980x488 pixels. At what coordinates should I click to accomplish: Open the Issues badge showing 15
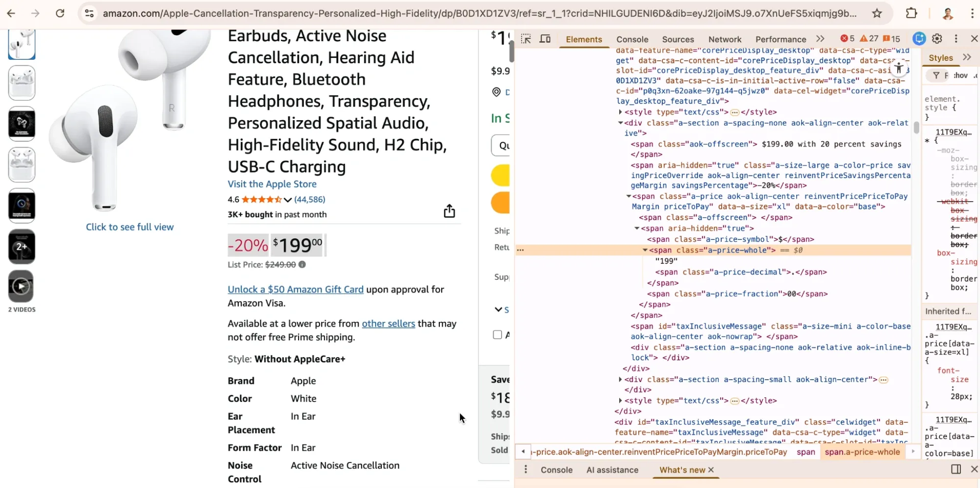[892, 38]
